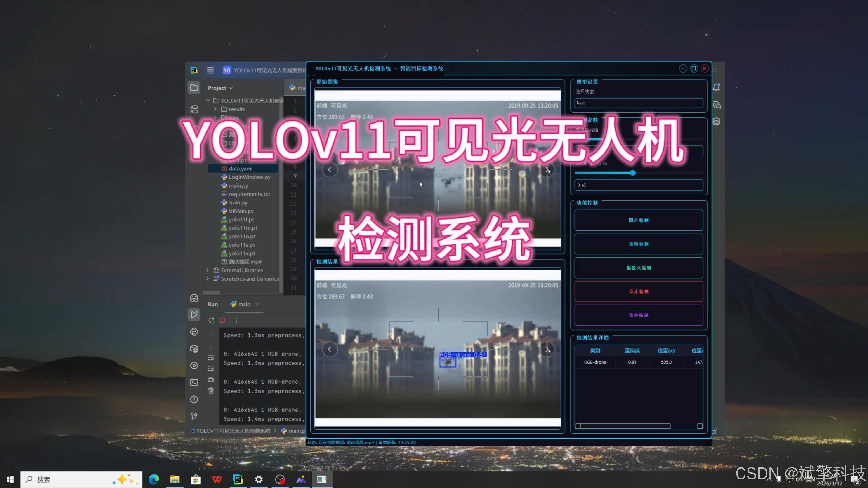Open the Terminal tool window icon
Screen dimensions: 868x488
194,382
